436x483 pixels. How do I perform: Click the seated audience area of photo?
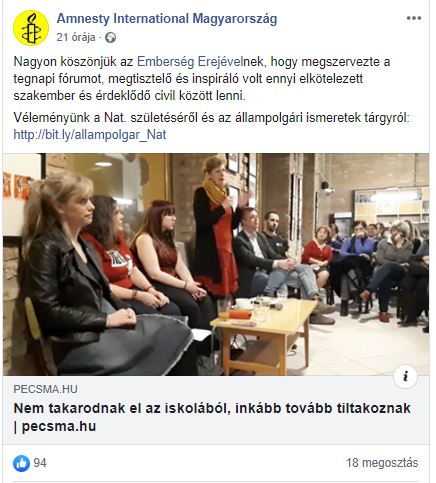click(367, 267)
